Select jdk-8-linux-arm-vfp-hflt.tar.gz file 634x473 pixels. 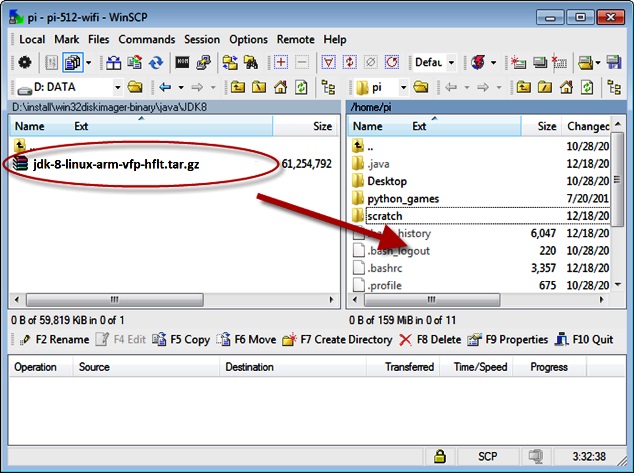point(116,164)
